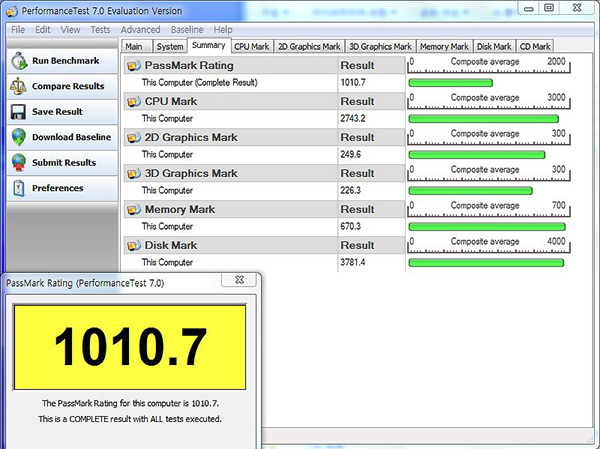This screenshot has width=600, height=449.
Task: Click the 3D Graphics Mark row icon
Action: coord(134,173)
